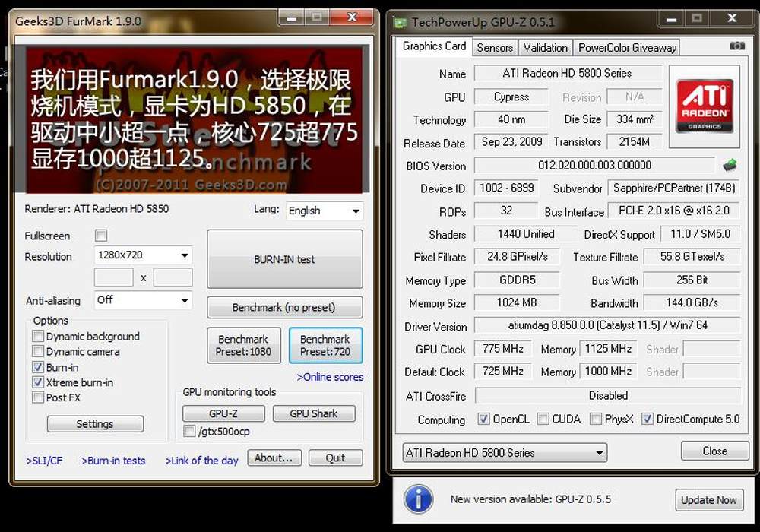
Task: Open the graphics card selector dropdown
Action: click(504, 453)
